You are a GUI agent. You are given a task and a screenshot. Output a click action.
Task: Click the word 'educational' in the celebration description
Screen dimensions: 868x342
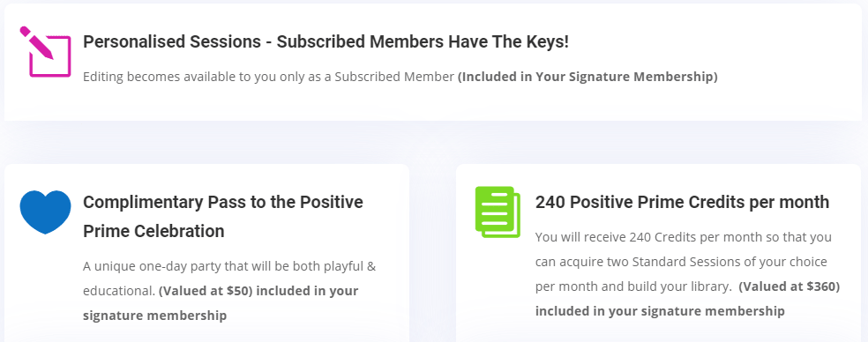[x=117, y=291]
